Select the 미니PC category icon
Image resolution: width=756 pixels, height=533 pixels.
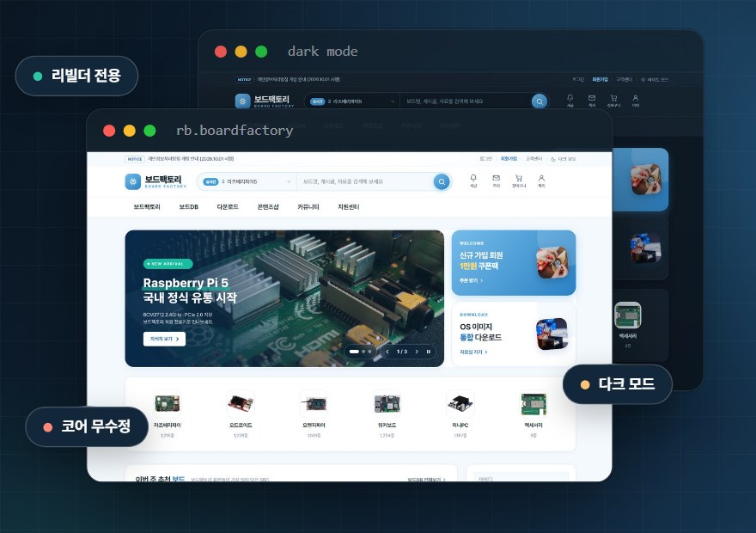[x=460, y=404]
